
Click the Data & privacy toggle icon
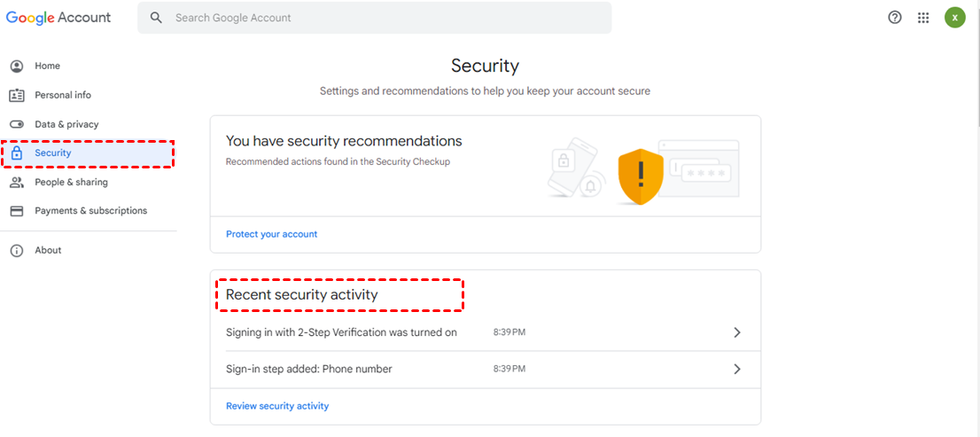coord(16,124)
